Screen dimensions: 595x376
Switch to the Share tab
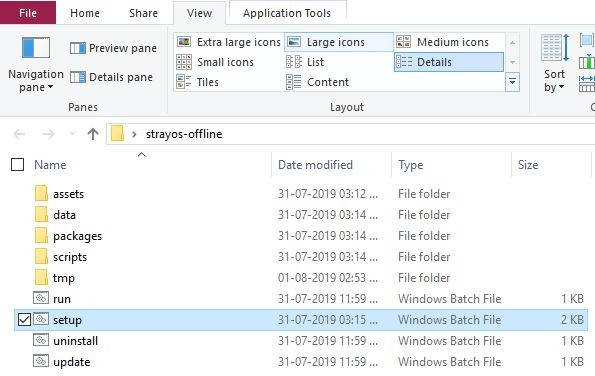[x=143, y=13]
